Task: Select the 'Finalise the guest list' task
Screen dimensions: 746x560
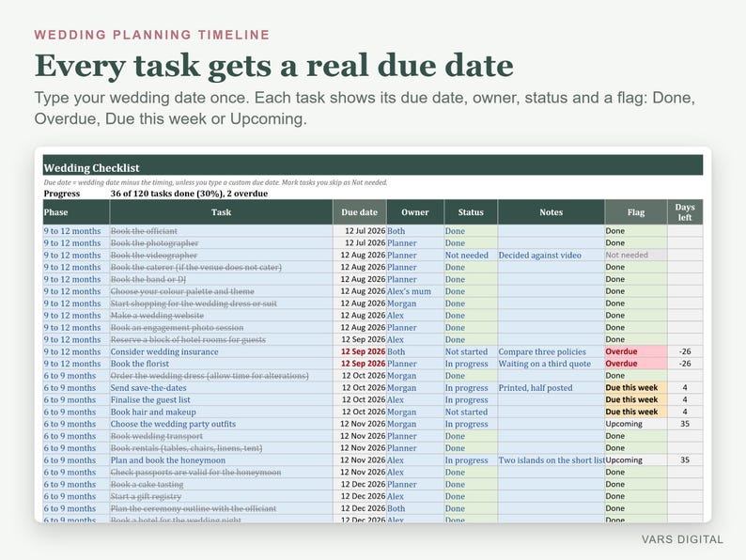Action: (x=221, y=399)
